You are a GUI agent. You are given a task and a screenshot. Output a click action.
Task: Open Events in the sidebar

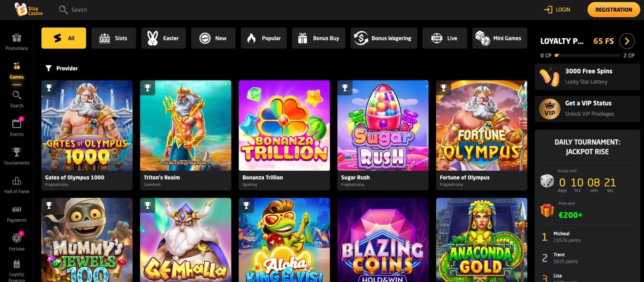coord(17,128)
